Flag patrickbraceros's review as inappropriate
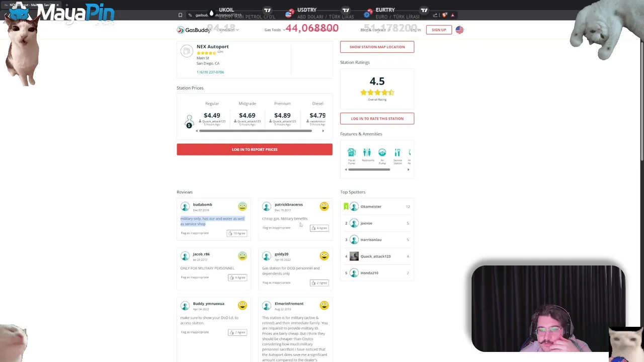The height and width of the screenshot is (362, 644). pos(276,228)
